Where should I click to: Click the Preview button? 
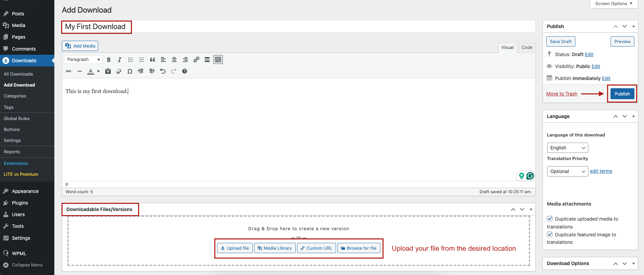tap(622, 41)
